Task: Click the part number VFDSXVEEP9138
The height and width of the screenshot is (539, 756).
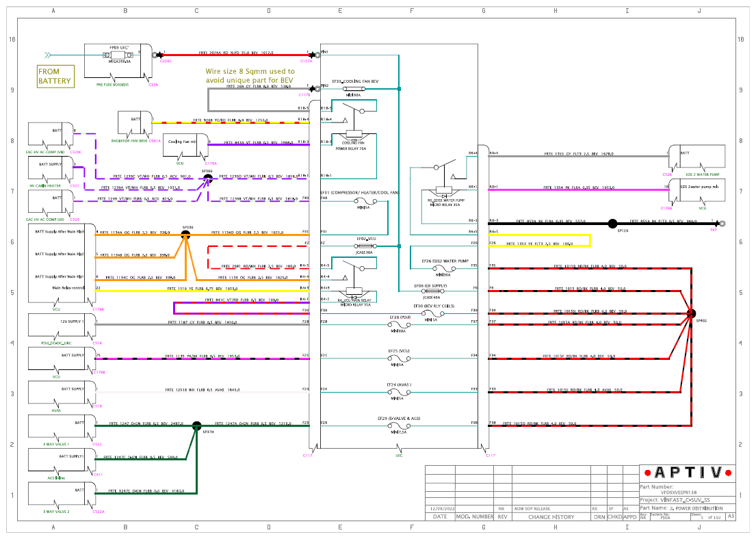Action: 679,492
